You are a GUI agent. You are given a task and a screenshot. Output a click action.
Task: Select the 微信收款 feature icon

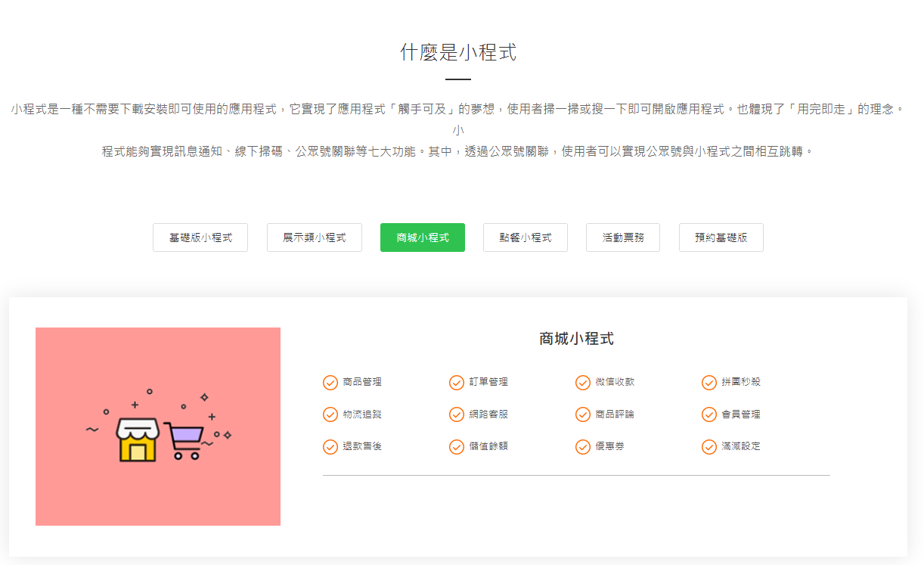tap(582, 383)
